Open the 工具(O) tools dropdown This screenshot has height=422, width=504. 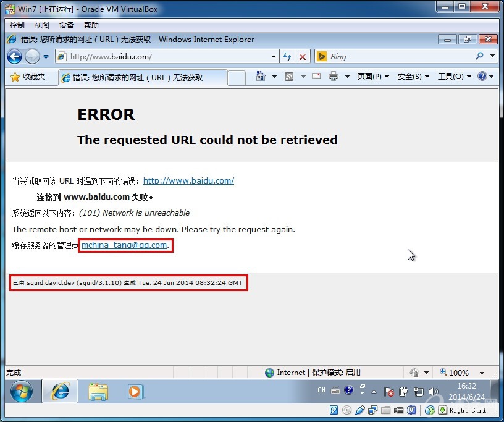pyautogui.click(x=454, y=77)
